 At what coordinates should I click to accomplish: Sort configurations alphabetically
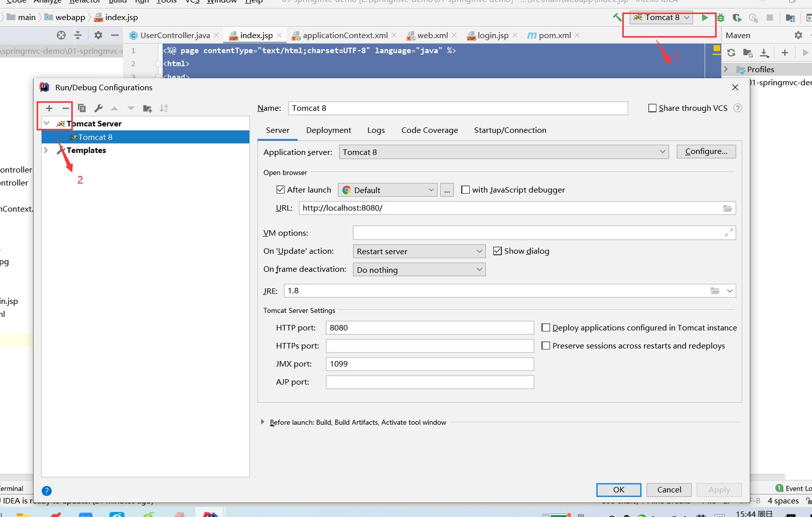pyautogui.click(x=164, y=108)
